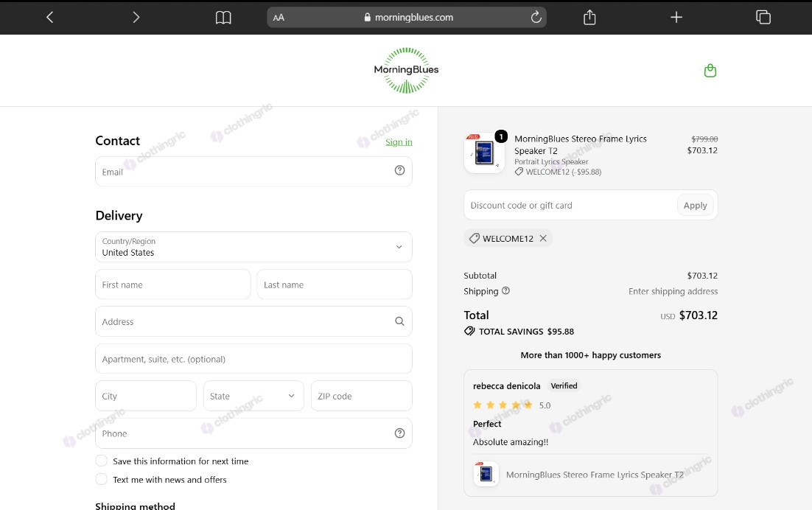
Task: Click the City field
Action: click(x=145, y=396)
